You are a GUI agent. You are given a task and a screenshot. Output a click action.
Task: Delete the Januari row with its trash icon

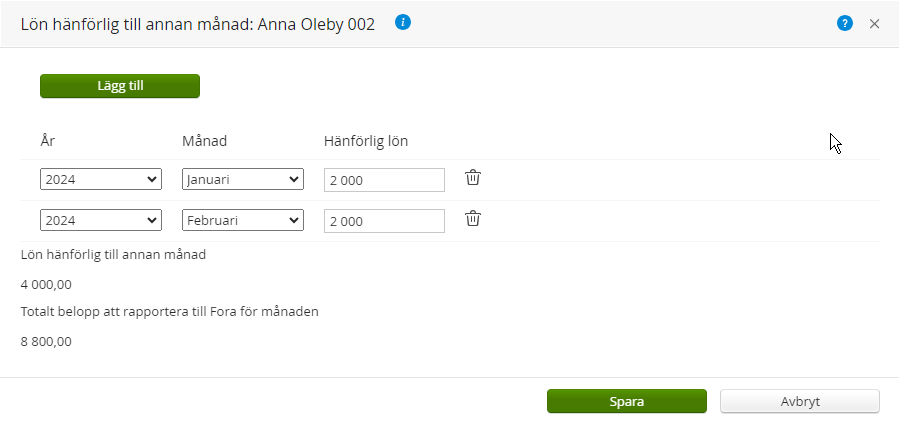473,178
